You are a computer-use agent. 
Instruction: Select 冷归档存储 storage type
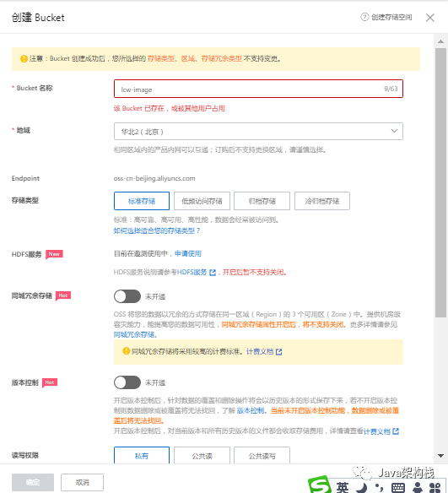[x=322, y=201]
